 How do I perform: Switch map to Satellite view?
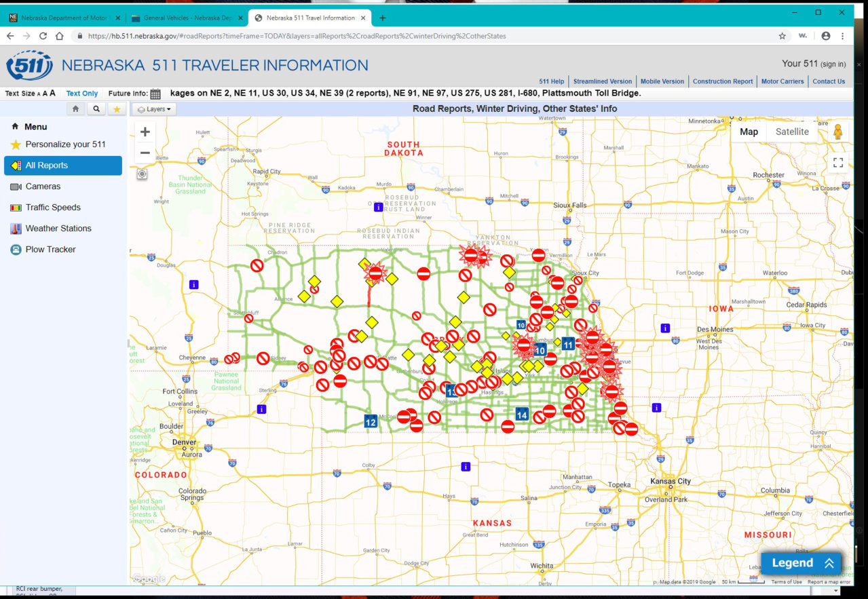click(792, 132)
